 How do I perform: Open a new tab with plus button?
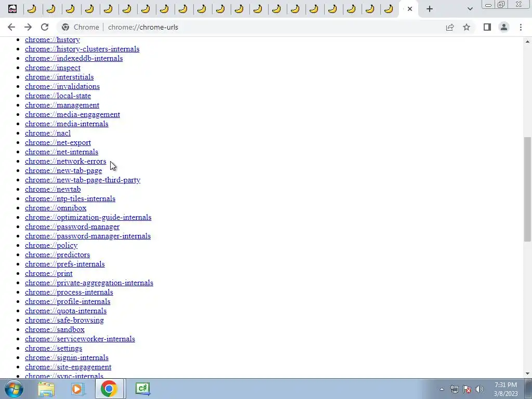coord(430,9)
